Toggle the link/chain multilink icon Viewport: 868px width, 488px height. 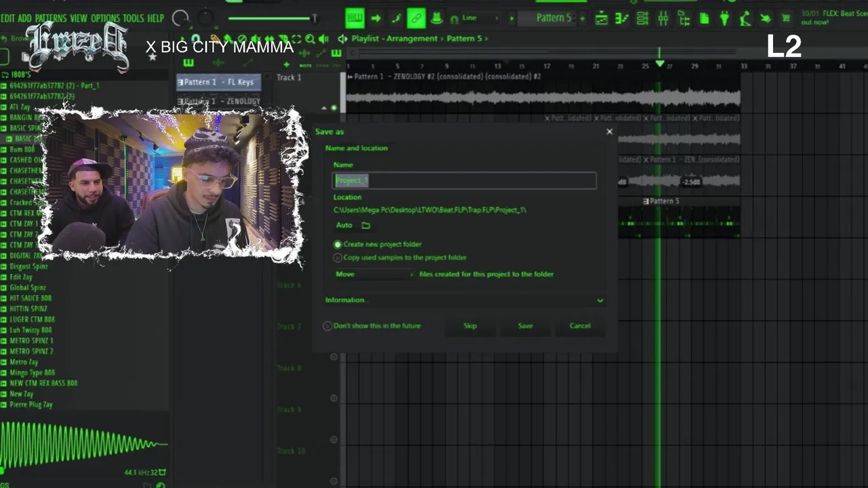tap(416, 18)
